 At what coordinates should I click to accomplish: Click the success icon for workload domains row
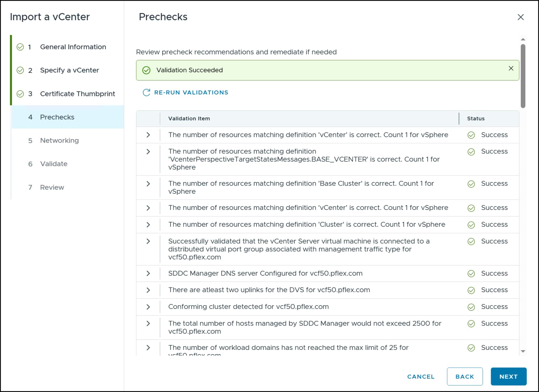click(x=471, y=348)
